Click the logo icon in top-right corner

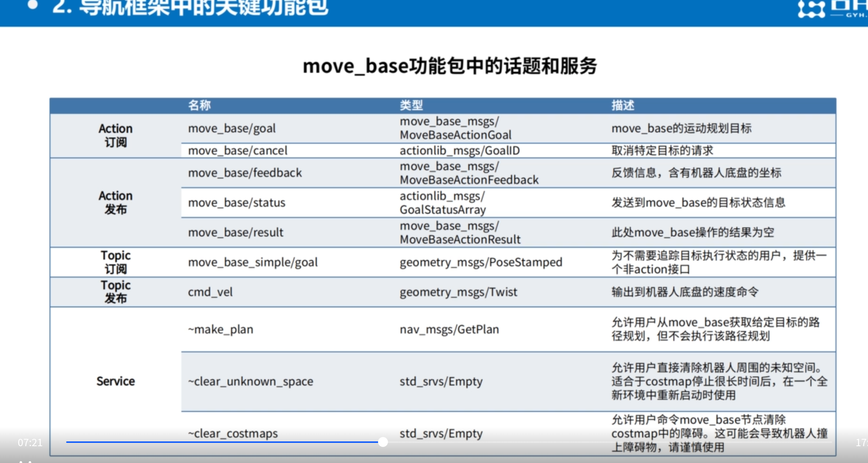click(x=811, y=8)
